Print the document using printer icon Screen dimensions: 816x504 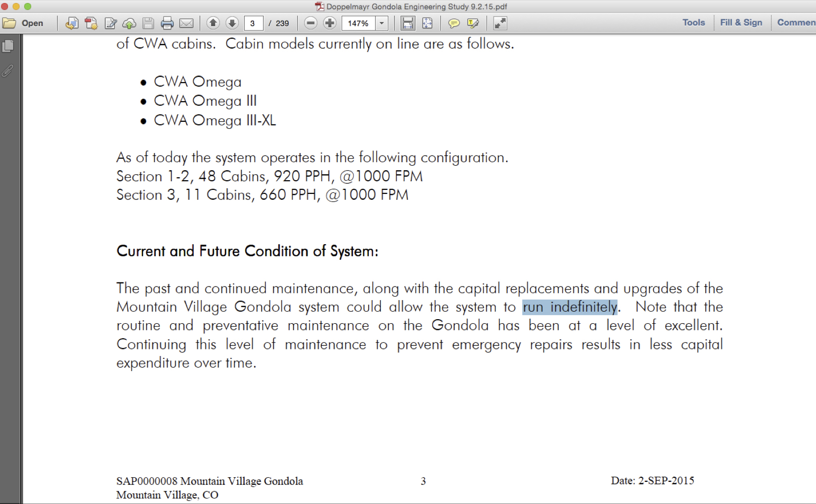point(167,23)
